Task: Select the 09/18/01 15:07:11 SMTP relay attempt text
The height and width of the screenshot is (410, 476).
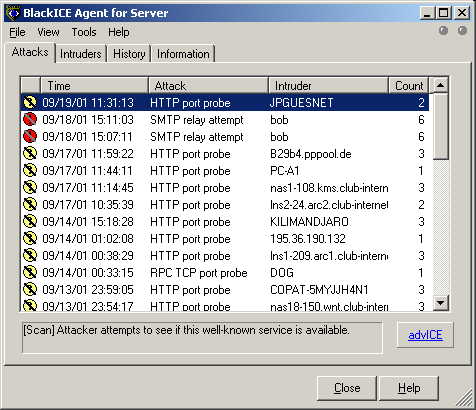Action: point(197,137)
